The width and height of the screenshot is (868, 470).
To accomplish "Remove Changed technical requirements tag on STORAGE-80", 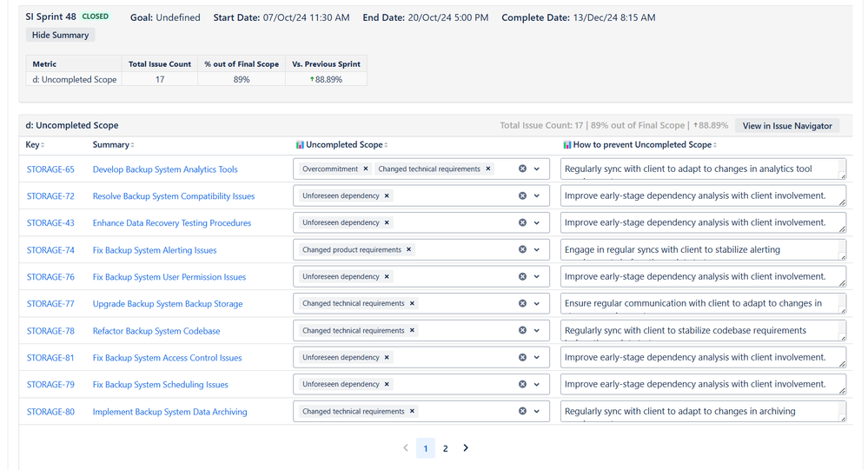I will (x=412, y=411).
